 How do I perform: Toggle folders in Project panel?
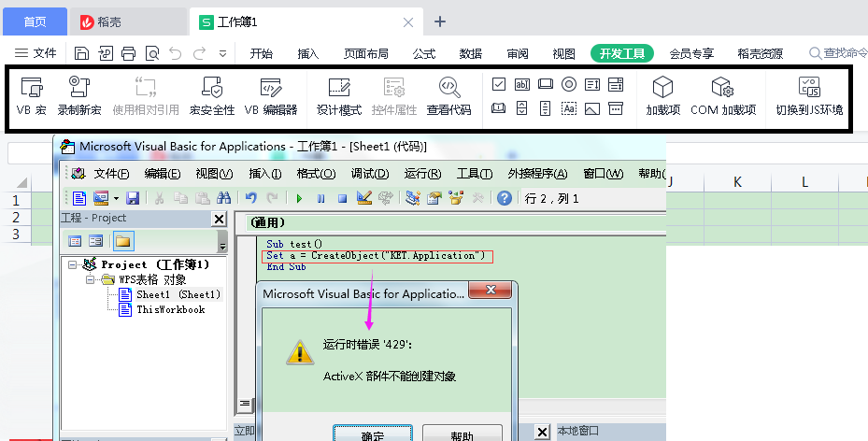pos(123,241)
